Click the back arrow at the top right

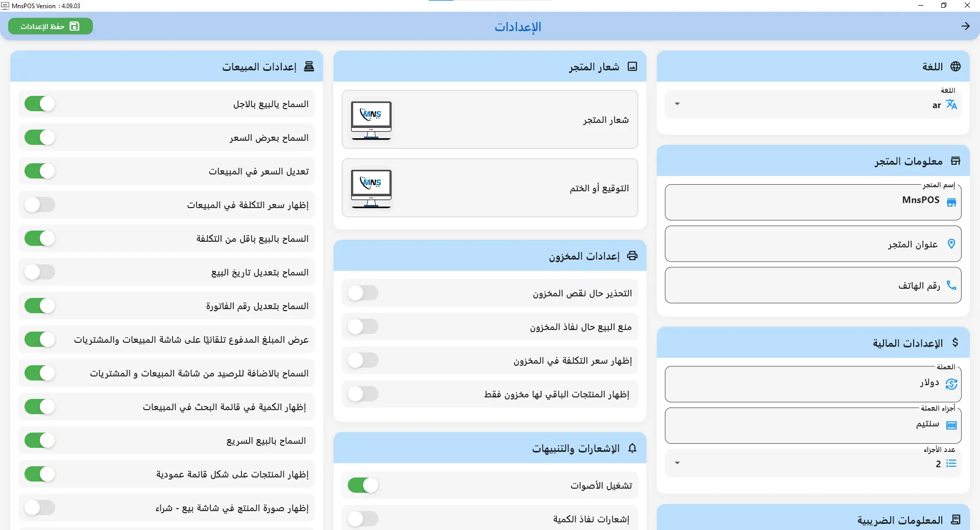point(966,26)
